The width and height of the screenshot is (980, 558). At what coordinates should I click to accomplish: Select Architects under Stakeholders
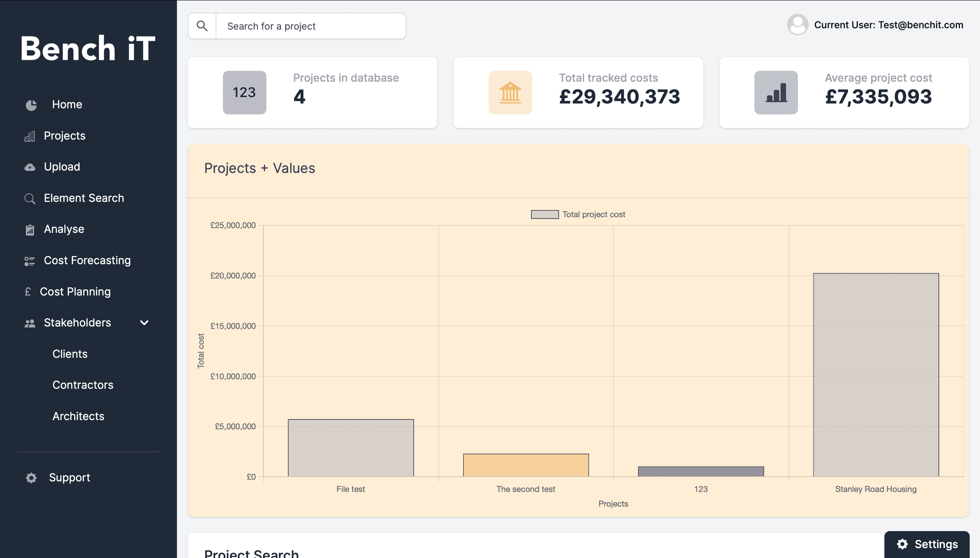coord(78,416)
